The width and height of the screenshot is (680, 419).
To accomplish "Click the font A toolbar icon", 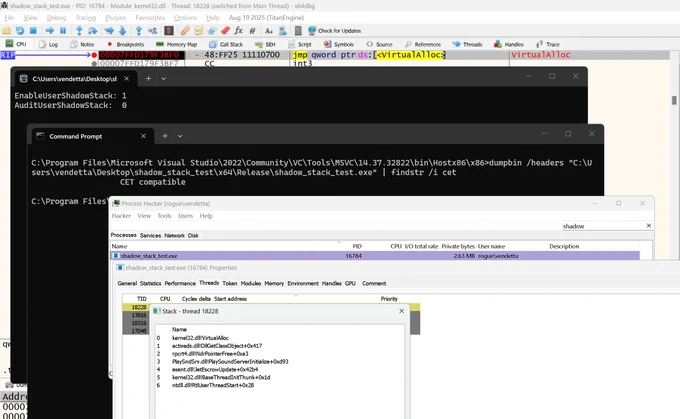I will tap(269, 31).
